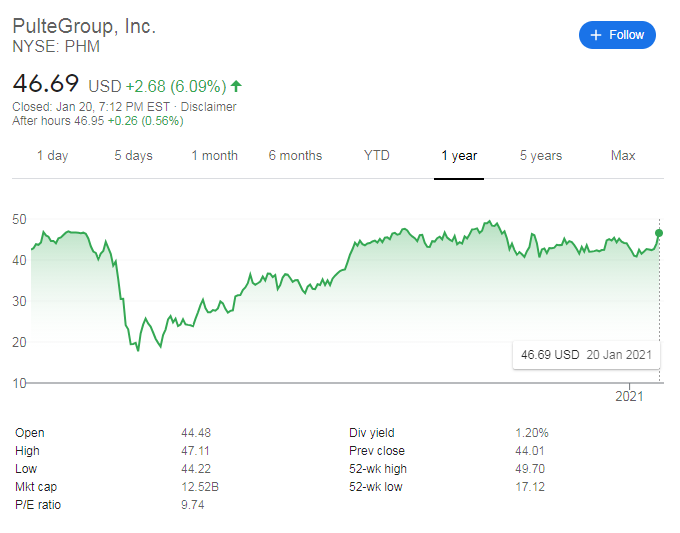Screen dimensions: 680x533
Task: Click the green up arrow icon
Action: [x=236, y=86]
